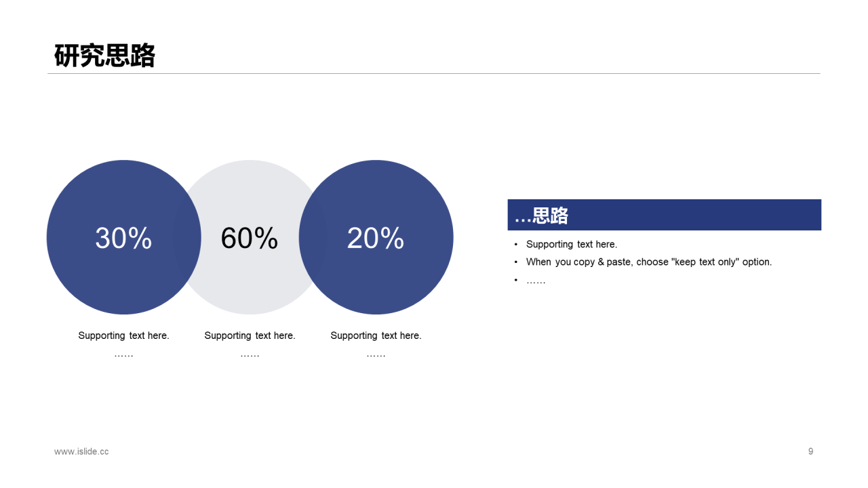
Task: Click the third bullet with only an ellipsis
Action: point(536,280)
